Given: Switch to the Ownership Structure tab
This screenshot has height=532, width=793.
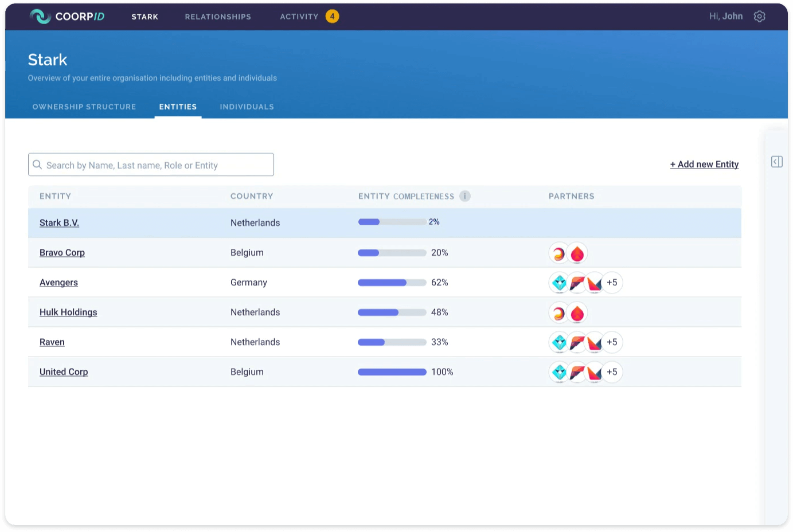Looking at the screenshot, I should pyautogui.click(x=84, y=107).
